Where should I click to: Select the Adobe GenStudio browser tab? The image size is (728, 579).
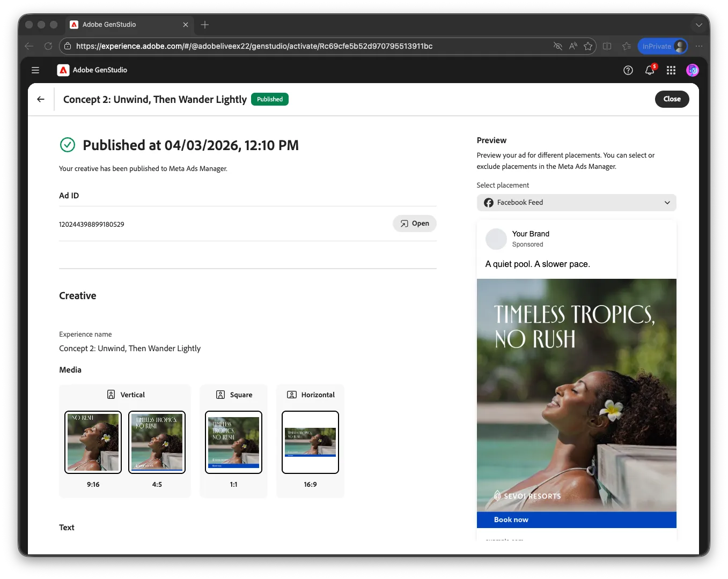tap(130, 25)
